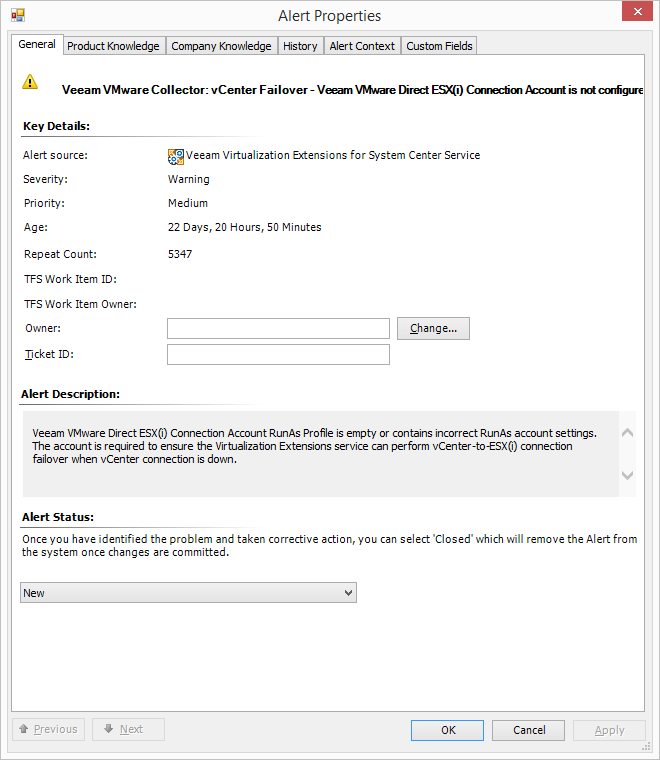Click the TFS Work Item Owner label
Image resolution: width=660 pixels, height=760 pixels.
click(80, 304)
